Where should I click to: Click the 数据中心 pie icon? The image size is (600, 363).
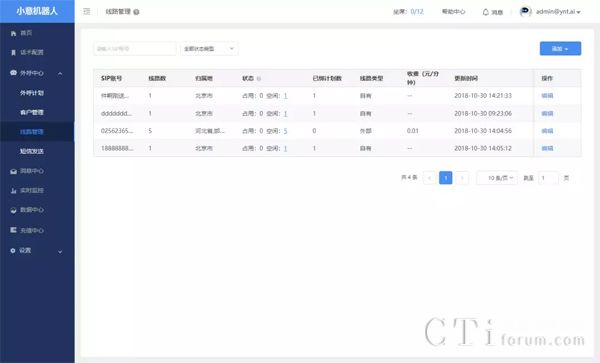[13, 210]
